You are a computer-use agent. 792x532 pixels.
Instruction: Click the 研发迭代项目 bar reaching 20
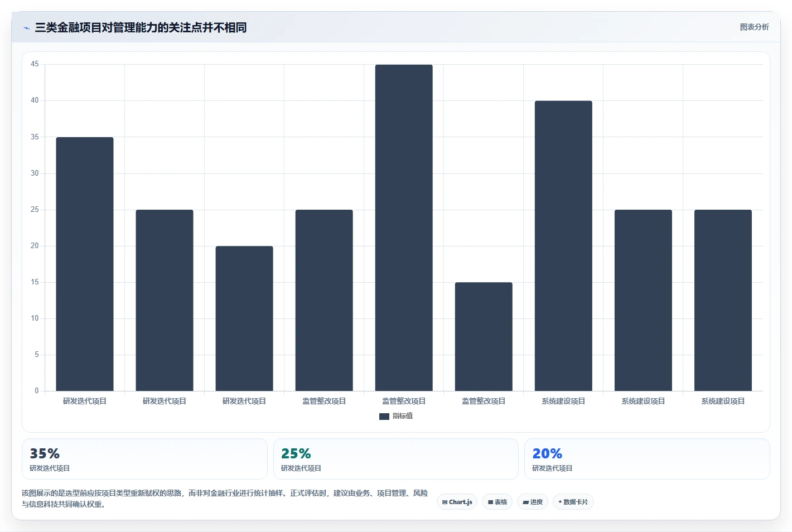point(244,318)
